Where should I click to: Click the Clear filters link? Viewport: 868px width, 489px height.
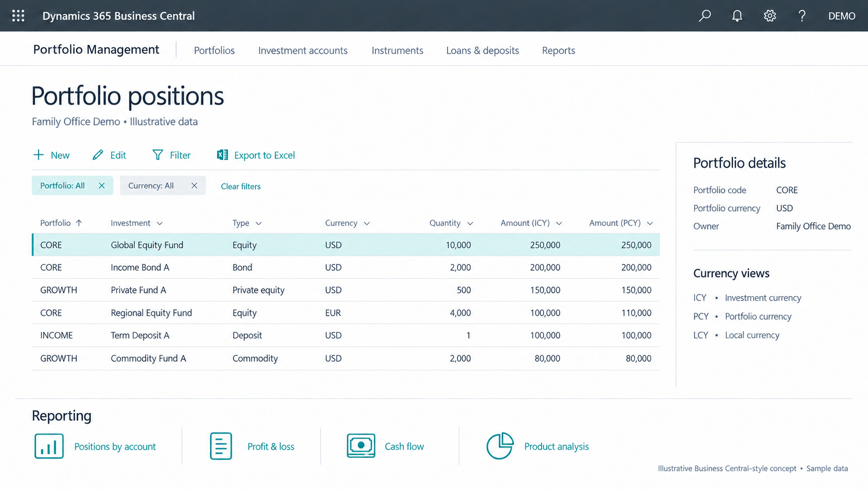point(241,186)
